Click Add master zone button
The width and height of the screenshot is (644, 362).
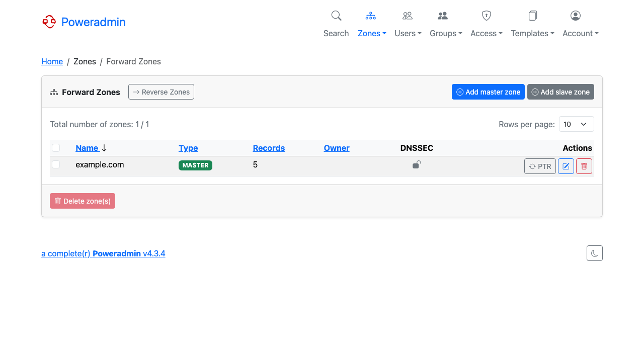(x=488, y=92)
